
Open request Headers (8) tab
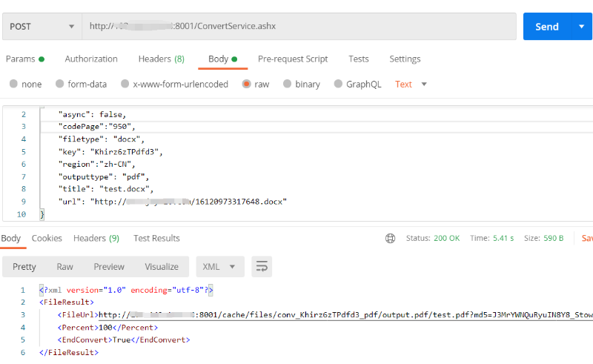(161, 59)
